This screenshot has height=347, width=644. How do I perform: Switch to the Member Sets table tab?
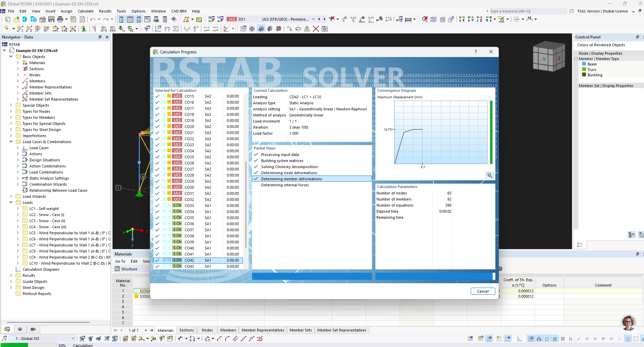pyautogui.click(x=300, y=330)
